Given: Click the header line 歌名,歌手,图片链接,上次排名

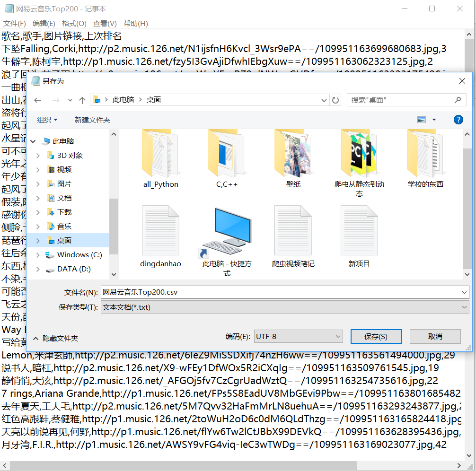Looking at the screenshot, I should click(x=62, y=36).
